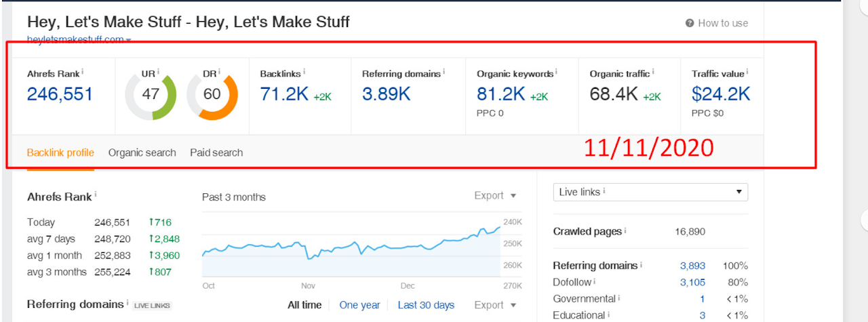Click the info icon beside Dofollow
Image resolution: width=868 pixels, height=322 pixels.
pyautogui.click(x=595, y=282)
